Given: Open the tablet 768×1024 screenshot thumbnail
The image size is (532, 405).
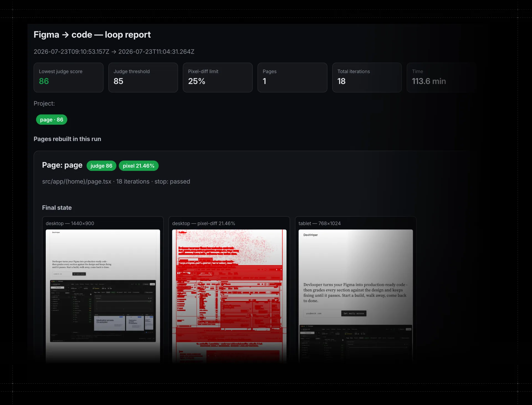Looking at the screenshot, I should tap(355, 296).
